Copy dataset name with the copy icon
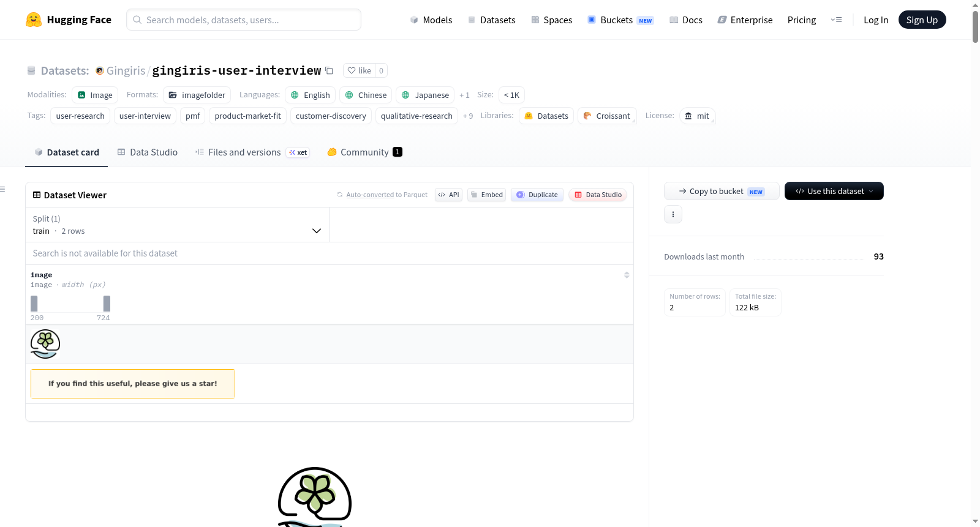The width and height of the screenshot is (980, 527). point(329,70)
